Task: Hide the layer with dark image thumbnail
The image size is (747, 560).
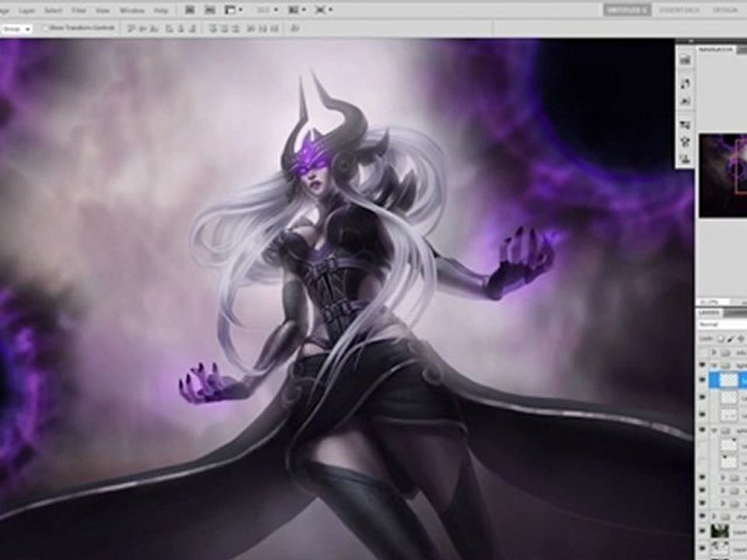Action: [x=703, y=531]
